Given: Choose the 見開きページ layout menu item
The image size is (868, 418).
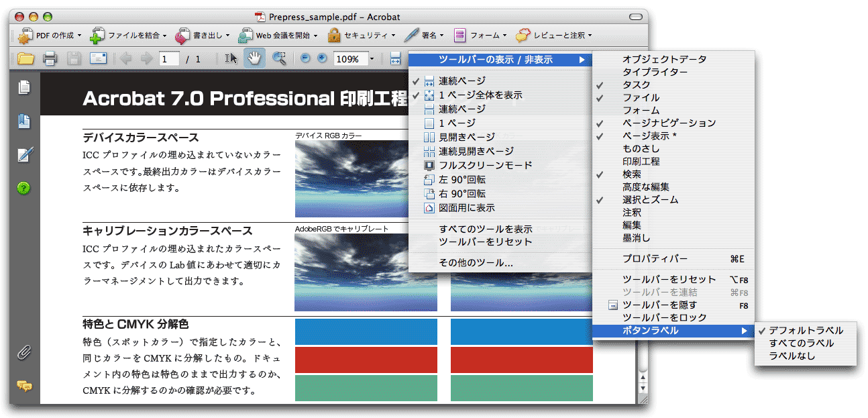Looking at the screenshot, I should tap(500, 137).
